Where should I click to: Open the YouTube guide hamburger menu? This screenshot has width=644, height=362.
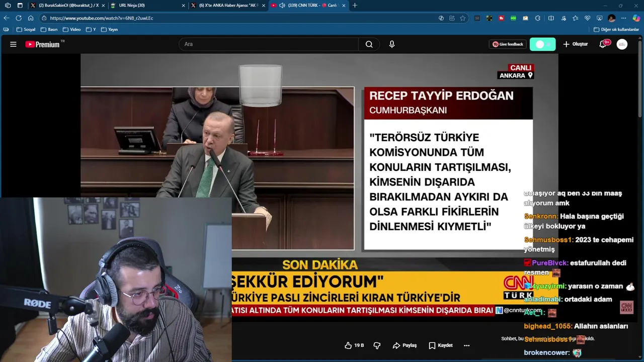pyautogui.click(x=13, y=44)
